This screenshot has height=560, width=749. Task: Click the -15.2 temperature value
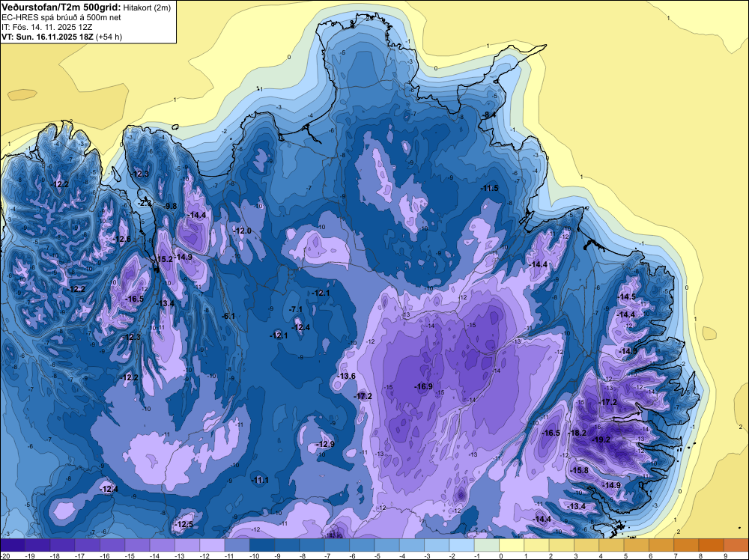coord(164,259)
